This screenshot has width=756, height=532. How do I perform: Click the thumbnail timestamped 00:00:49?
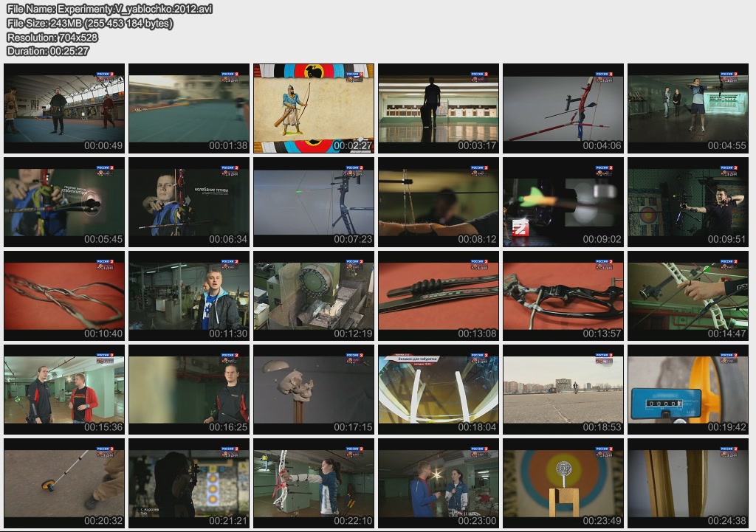(x=64, y=108)
